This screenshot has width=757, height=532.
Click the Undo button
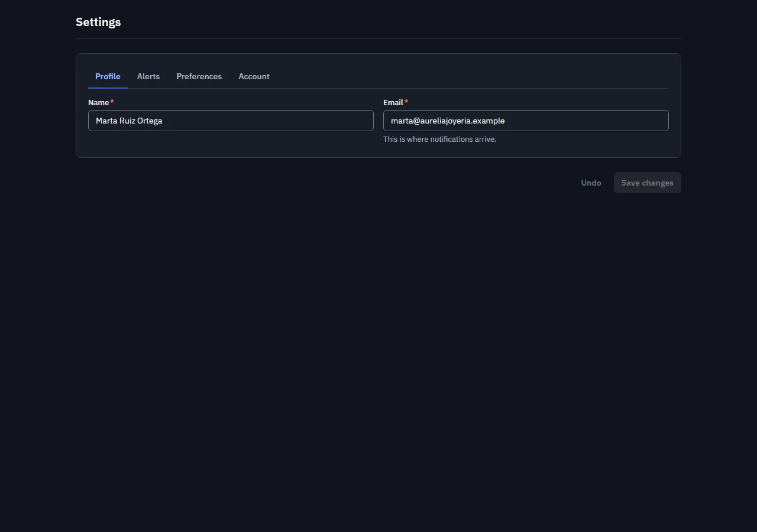[x=591, y=183]
